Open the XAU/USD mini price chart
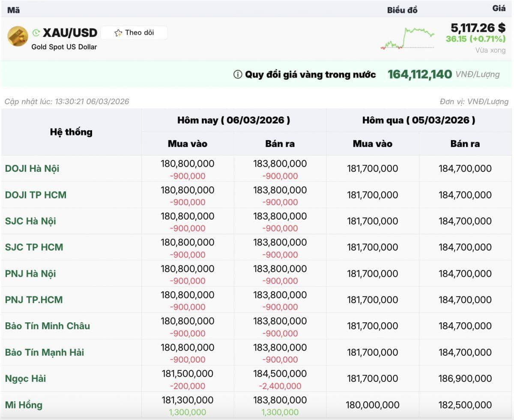 [407, 38]
